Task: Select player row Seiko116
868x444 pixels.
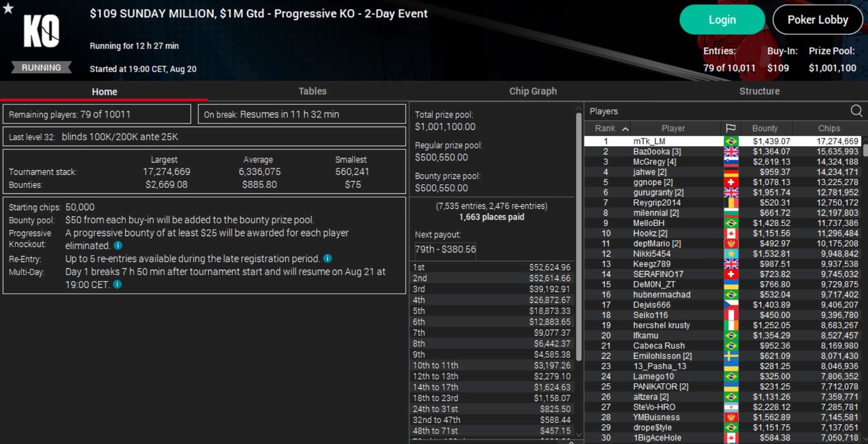Action: click(x=723, y=315)
